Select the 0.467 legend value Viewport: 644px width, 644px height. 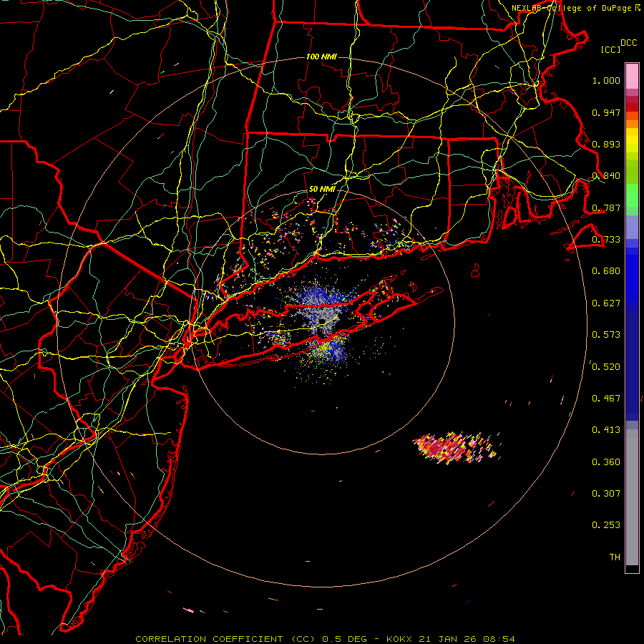click(606, 399)
